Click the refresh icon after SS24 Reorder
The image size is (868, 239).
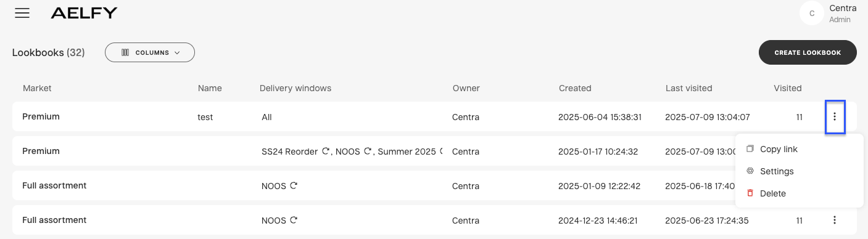326,151
